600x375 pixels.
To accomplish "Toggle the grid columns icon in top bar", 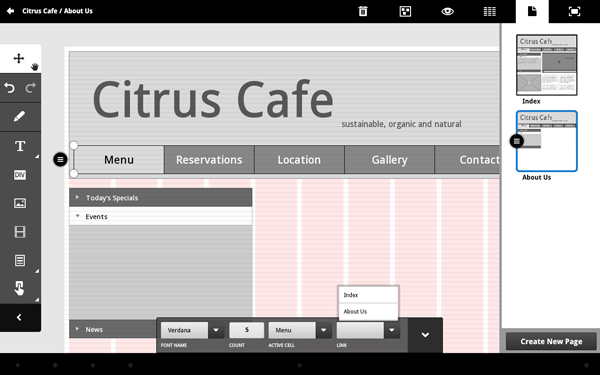I will (489, 11).
